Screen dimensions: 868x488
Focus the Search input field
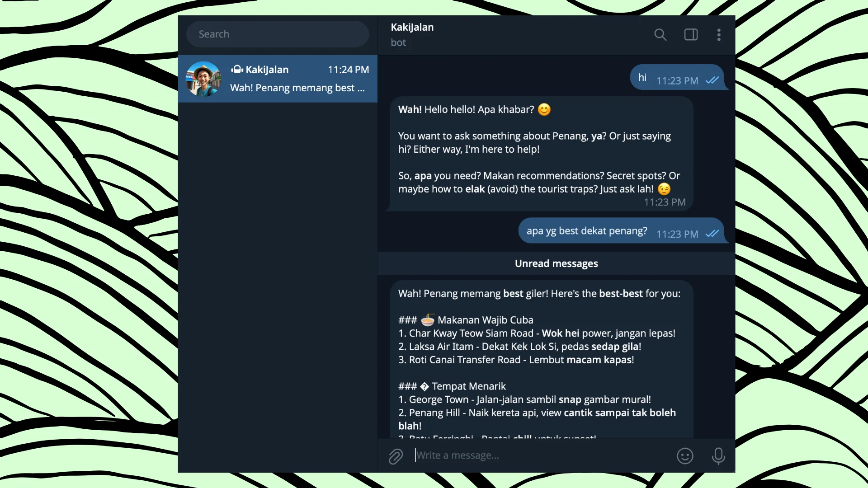tap(278, 34)
